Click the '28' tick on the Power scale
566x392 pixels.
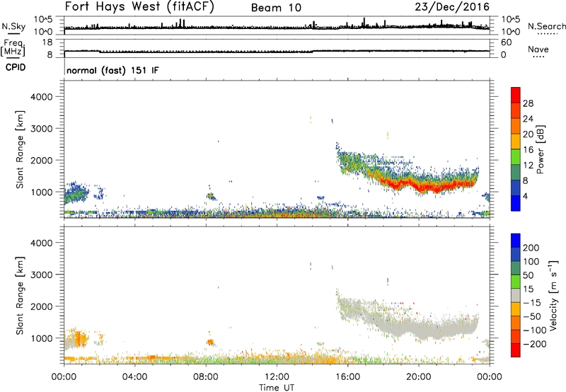click(x=528, y=103)
